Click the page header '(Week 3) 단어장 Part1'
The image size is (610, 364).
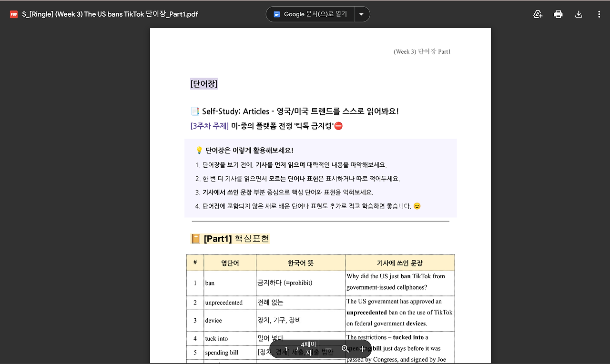point(422,51)
